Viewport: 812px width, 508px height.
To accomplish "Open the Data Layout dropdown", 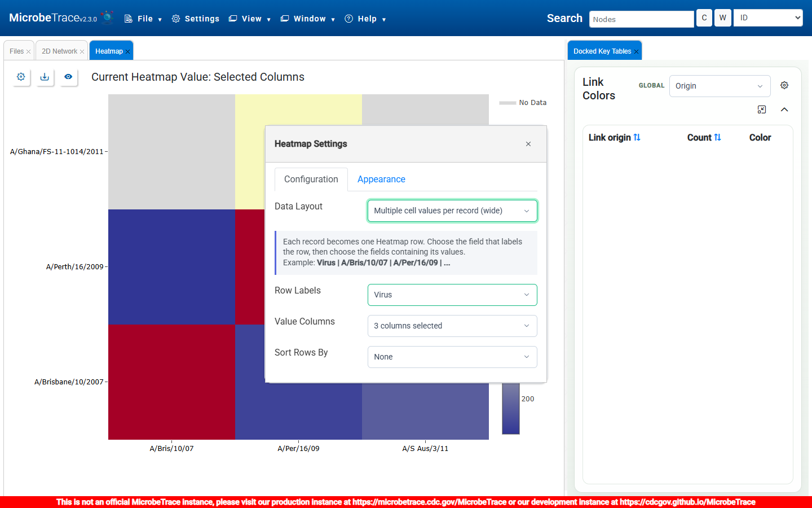I will [452, 211].
